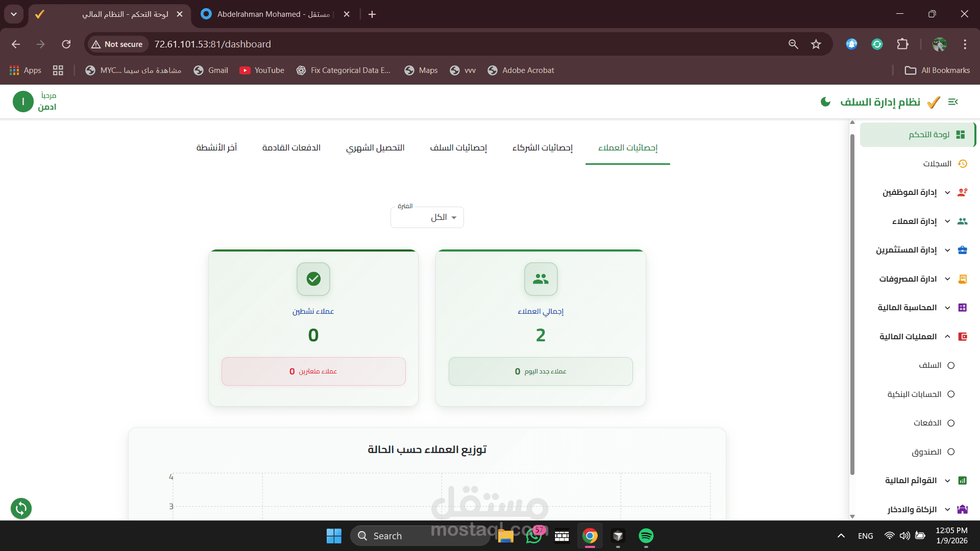Click the الزكاة والادخار mosque icon
The height and width of the screenshot is (551, 980).
963,509
